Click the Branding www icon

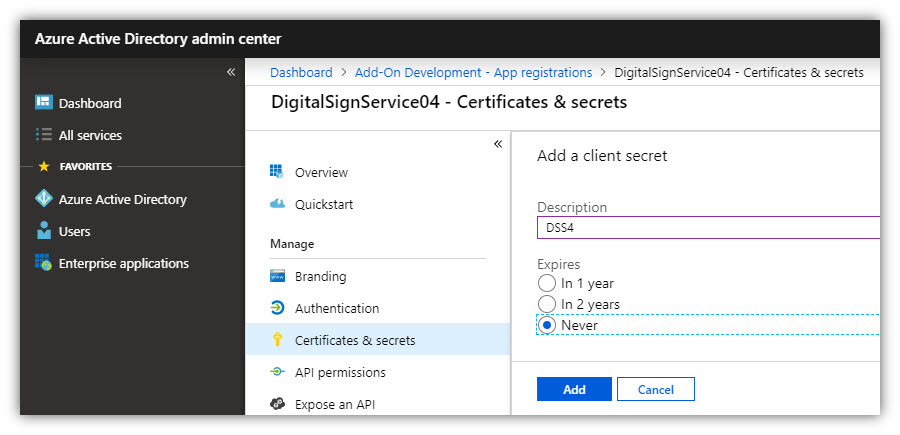pyautogui.click(x=277, y=276)
